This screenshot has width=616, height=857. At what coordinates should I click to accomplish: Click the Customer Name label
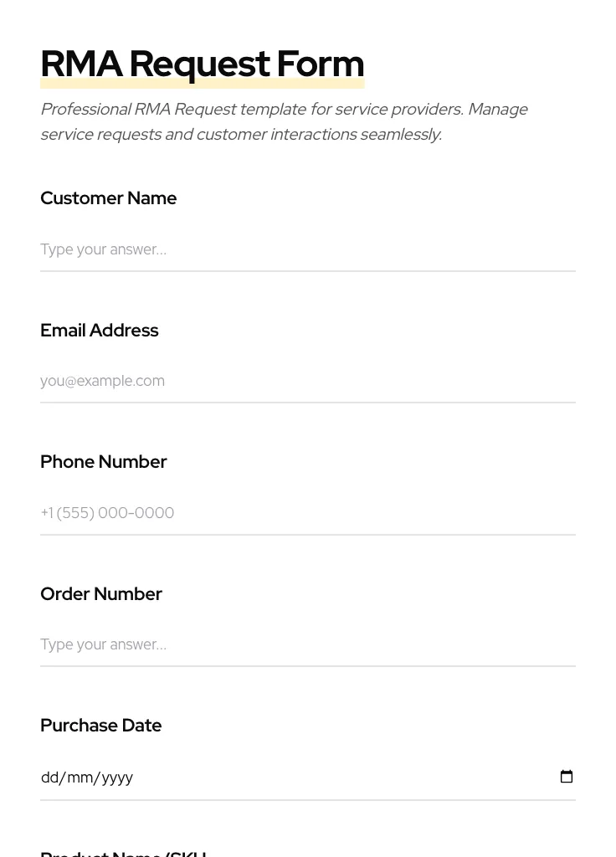tap(108, 198)
